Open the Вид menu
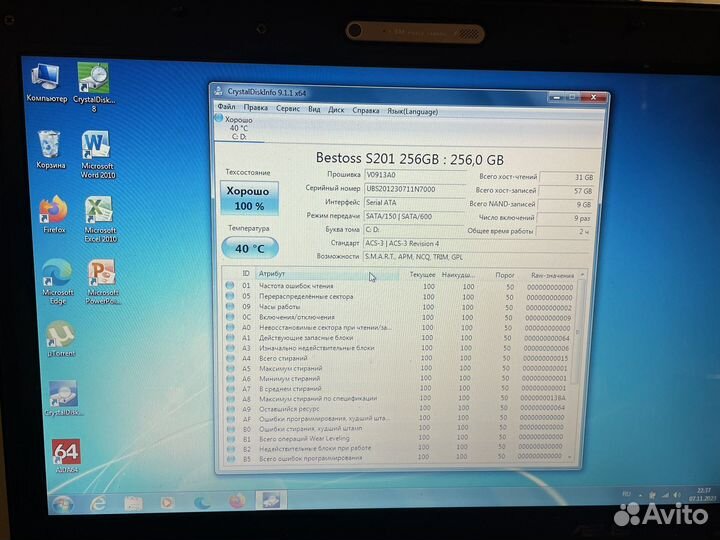720x540 pixels. click(314, 109)
